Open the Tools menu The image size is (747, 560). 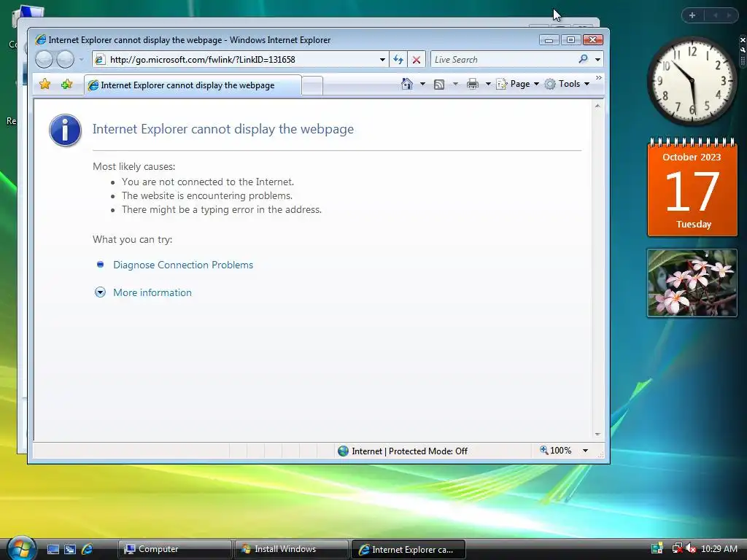tap(568, 84)
